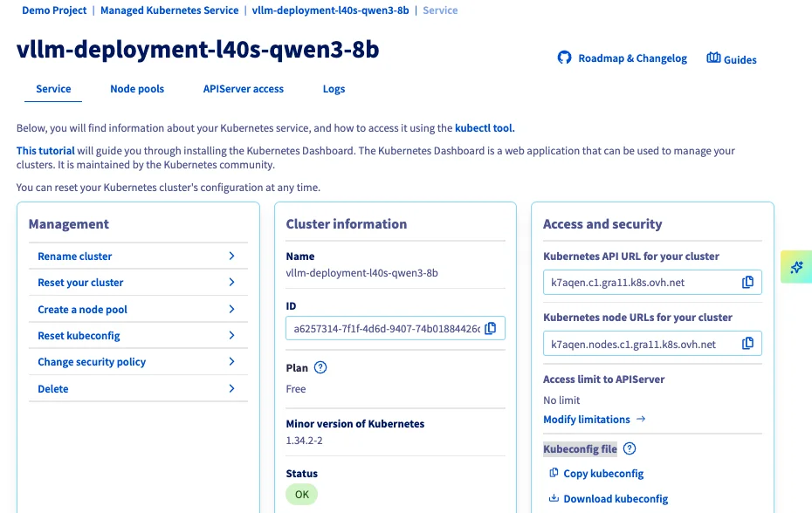Switch to the Node pools tab
The image size is (812, 513).
pos(137,88)
